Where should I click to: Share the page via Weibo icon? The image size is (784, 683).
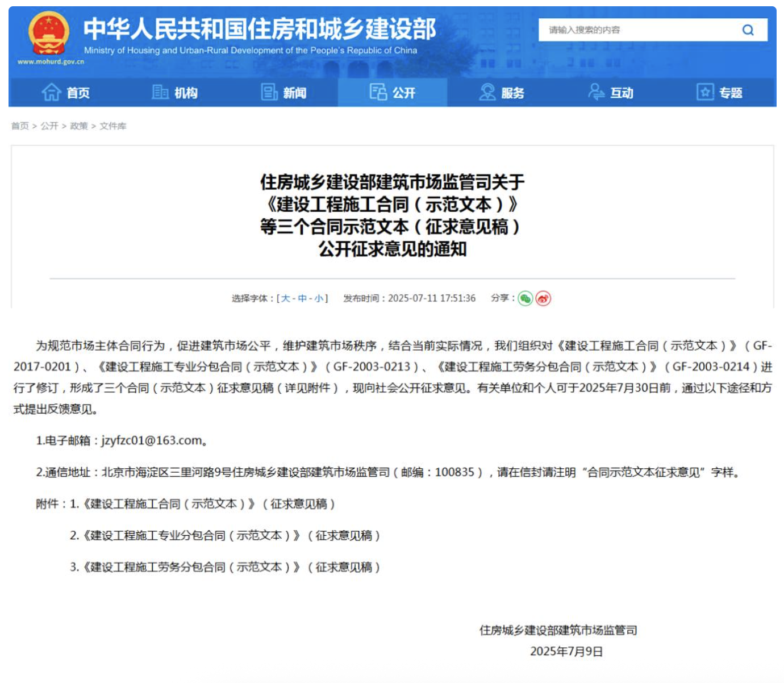(543, 298)
